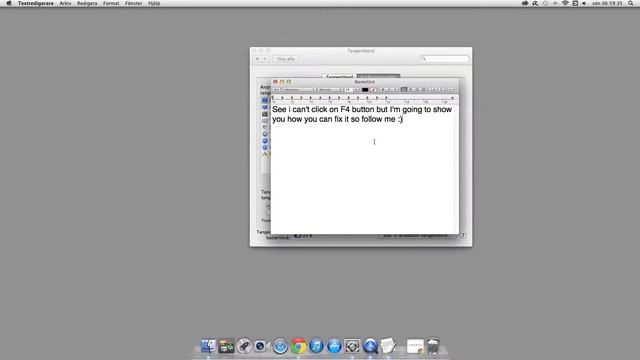The height and width of the screenshot is (360, 640).
Task: Select the Tangentbord tab in preferences
Action: [339, 76]
